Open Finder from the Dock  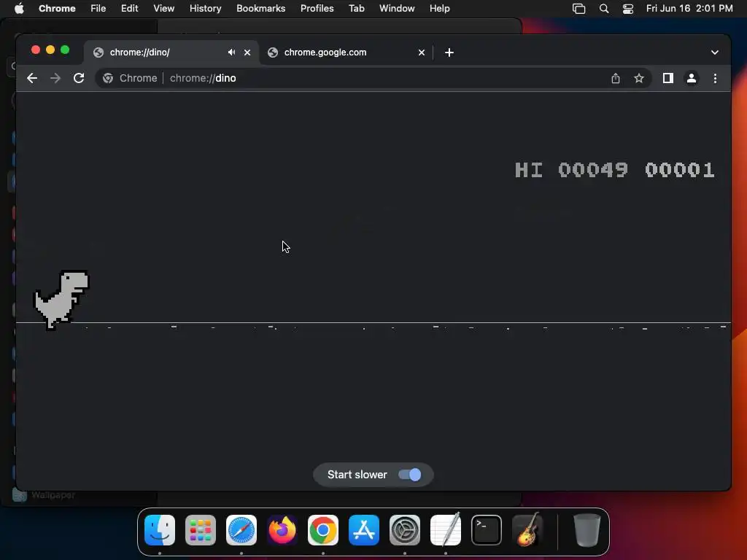tap(160, 530)
